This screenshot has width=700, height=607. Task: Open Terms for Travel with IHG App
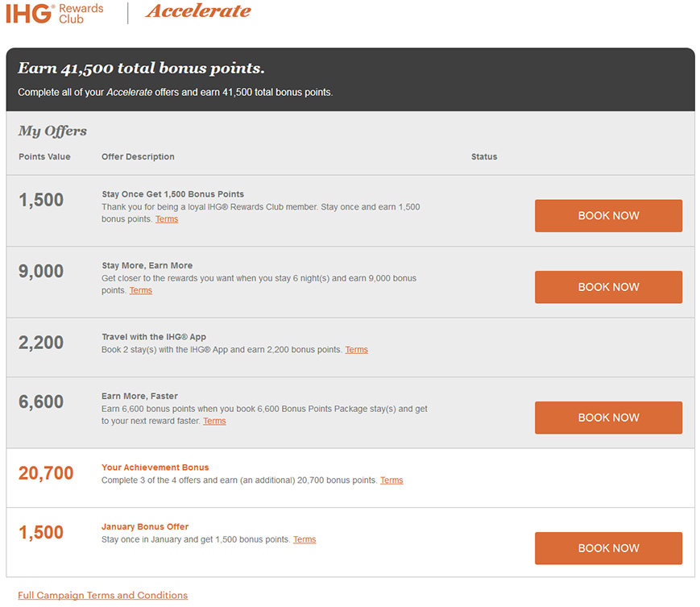(356, 349)
